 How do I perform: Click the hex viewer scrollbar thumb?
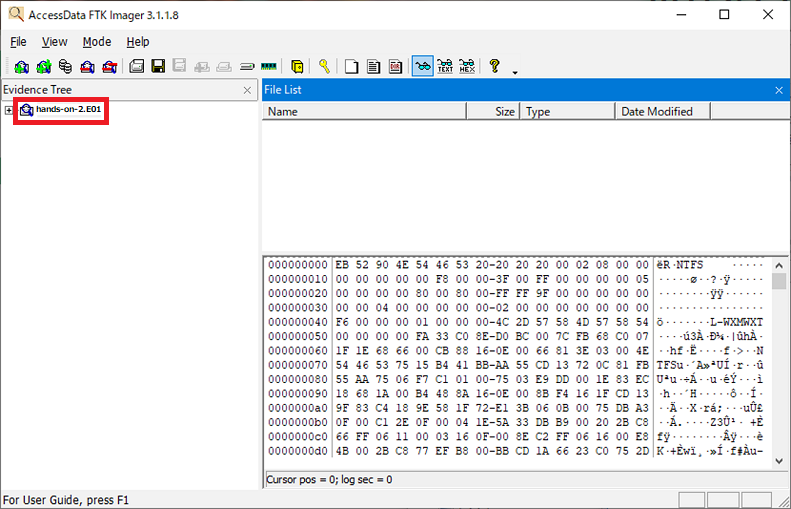pos(779,281)
